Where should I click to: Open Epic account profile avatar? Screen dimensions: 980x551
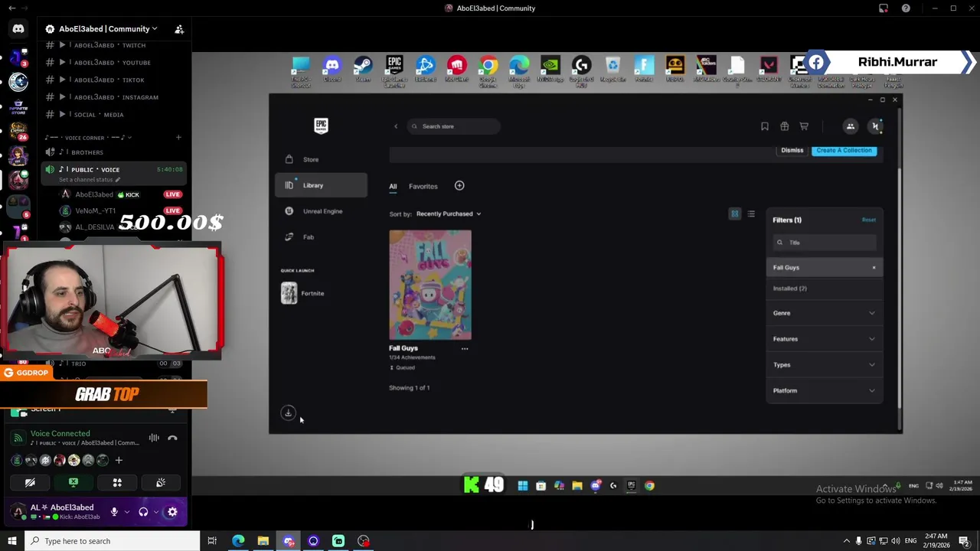[x=876, y=126]
